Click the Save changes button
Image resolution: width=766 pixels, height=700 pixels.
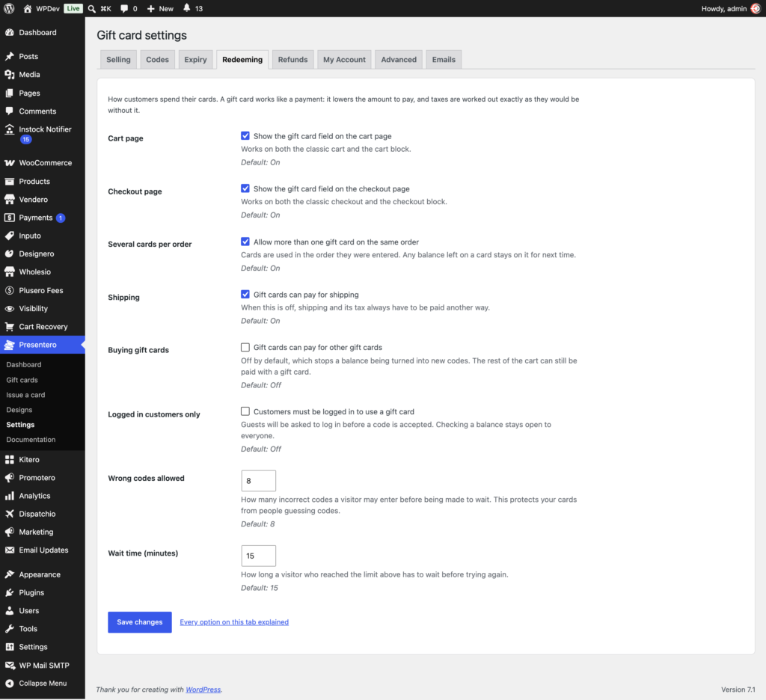coord(140,621)
